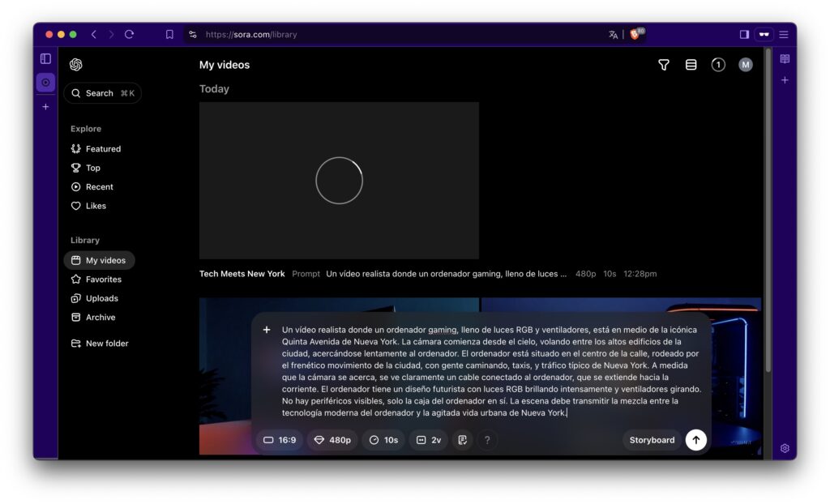830x504 pixels.
Task: Open the presets icon in prompt bar
Action: (463, 440)
